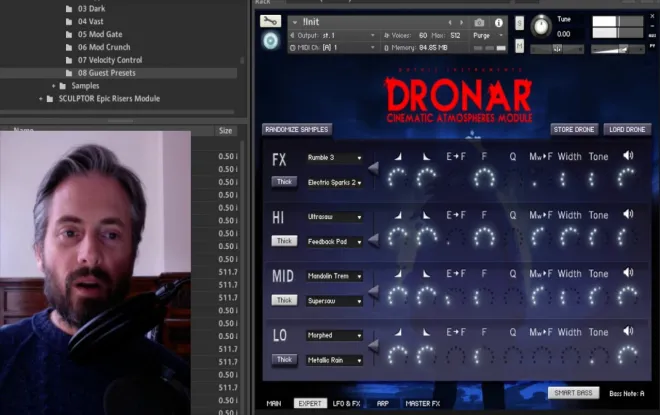
Task: Switch to the LFO & FX tab
Action: 346,403
